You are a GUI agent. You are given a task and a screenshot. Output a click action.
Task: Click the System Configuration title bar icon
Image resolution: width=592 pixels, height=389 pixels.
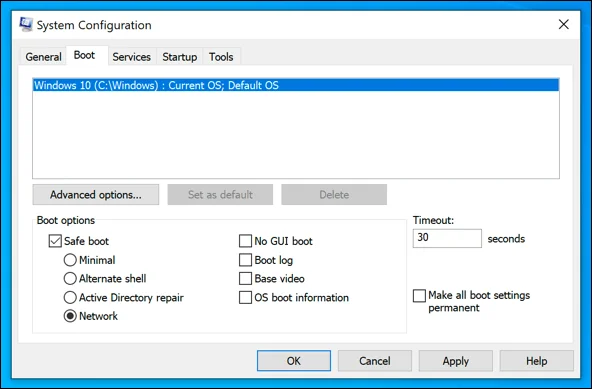click(x=26, y=25)
